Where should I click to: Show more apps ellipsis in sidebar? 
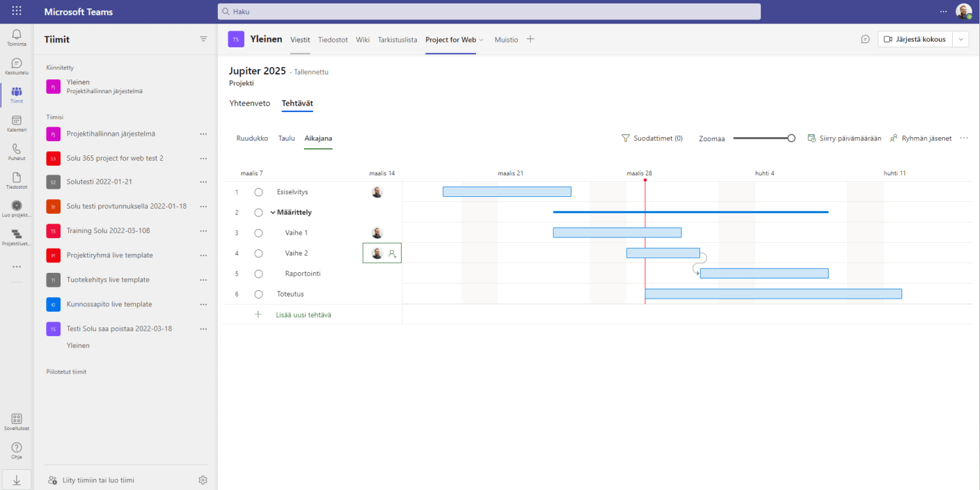pyautogui.click(x=17, y=267)
